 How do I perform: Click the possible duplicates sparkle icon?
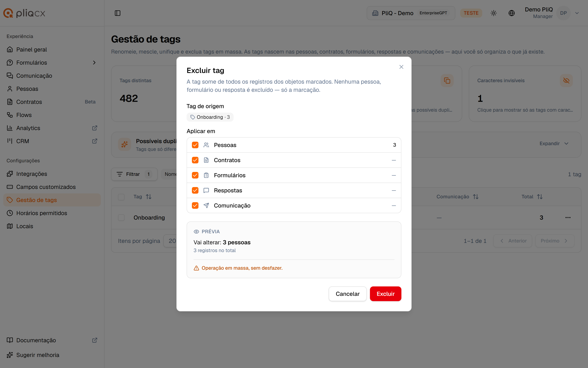pos(124,144)
